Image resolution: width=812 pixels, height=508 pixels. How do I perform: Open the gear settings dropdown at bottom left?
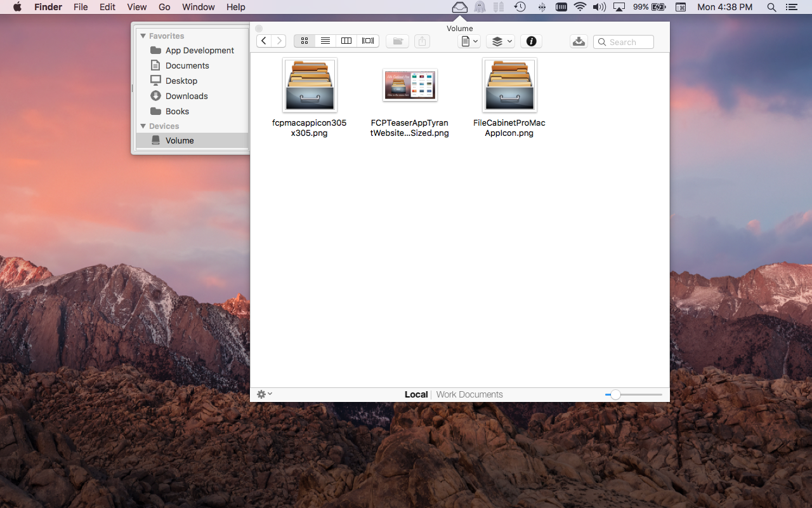pos(264,394)
